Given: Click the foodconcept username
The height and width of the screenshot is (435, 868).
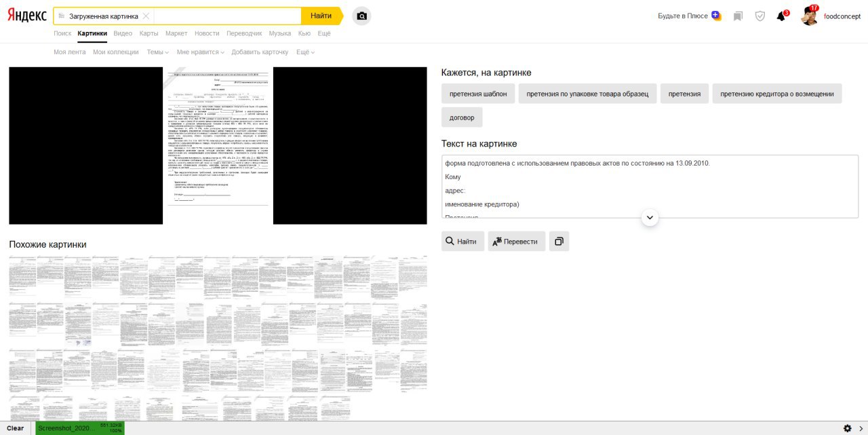Looking at the screenshot, I should [x=842, y=16].
